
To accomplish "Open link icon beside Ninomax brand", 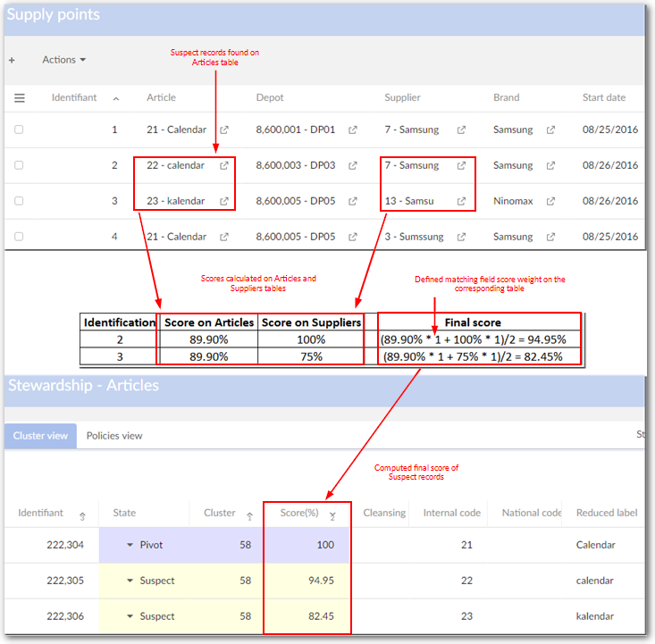I will click(x=550, y=201).
